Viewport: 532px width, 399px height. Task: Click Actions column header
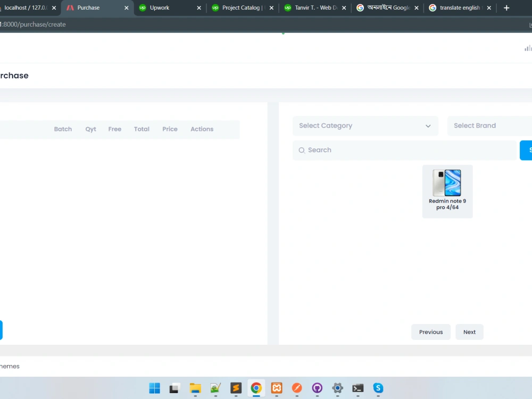(x=202, y=129)
